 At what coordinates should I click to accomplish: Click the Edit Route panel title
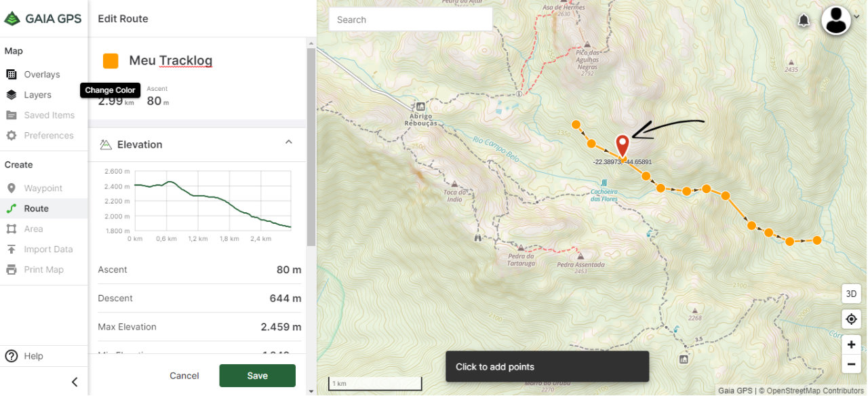[123, 19]
